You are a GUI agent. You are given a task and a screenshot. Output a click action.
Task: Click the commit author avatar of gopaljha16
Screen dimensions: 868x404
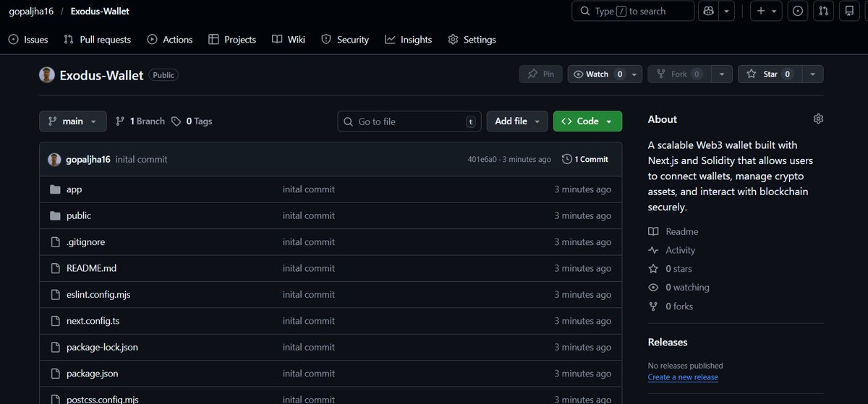coord(54,159)
